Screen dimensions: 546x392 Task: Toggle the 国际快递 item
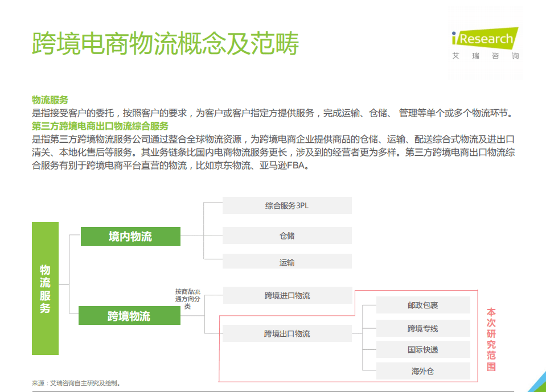point(422,349)
